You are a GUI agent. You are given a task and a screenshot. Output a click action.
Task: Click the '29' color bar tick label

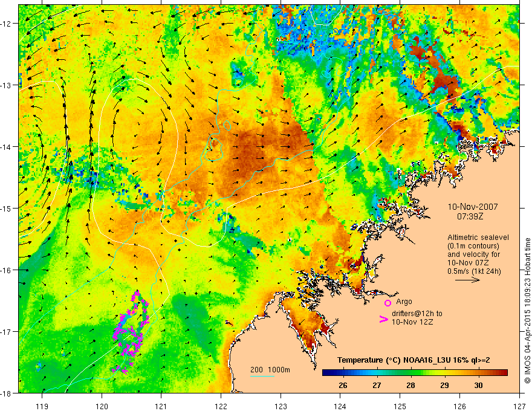444,386
